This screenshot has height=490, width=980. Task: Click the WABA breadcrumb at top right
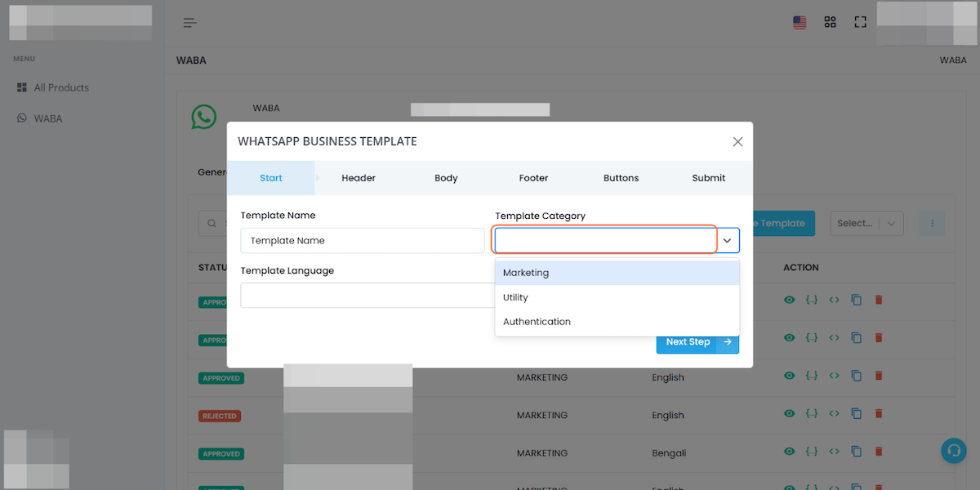click(x=953, y=60)
